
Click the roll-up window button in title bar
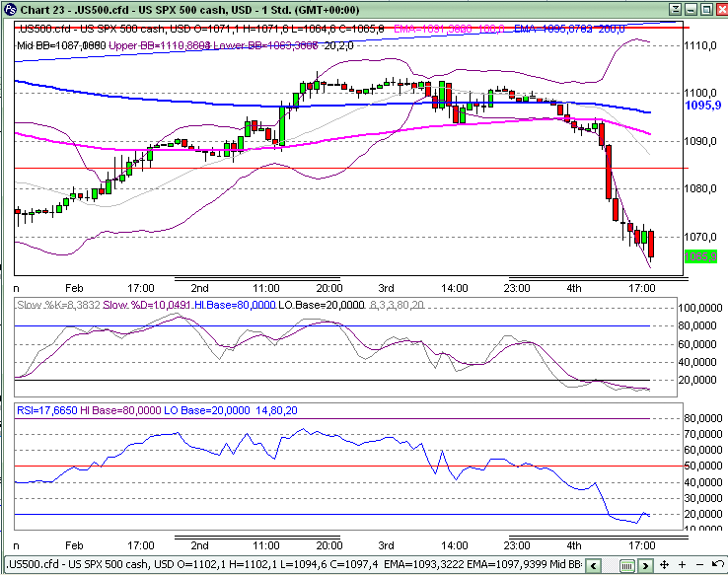[676, 9]
